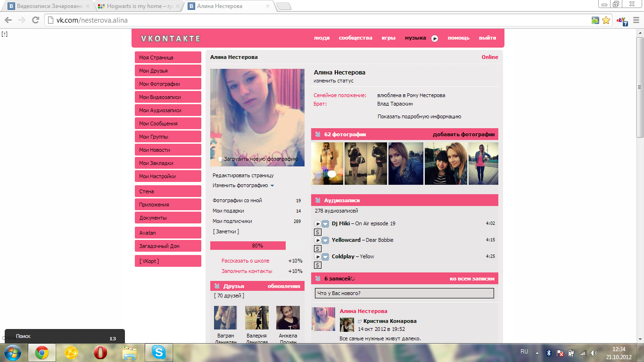Click изменить статус under the name
The image size is (644, 362).
click(334, 81)
